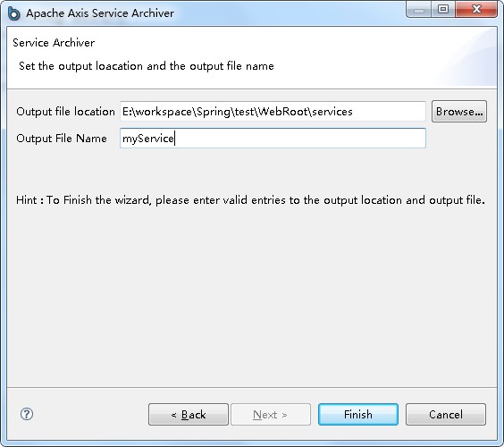Place cursor before 'myService' in file name field
Screen dimensions: 504x447
tap(122, 139)
